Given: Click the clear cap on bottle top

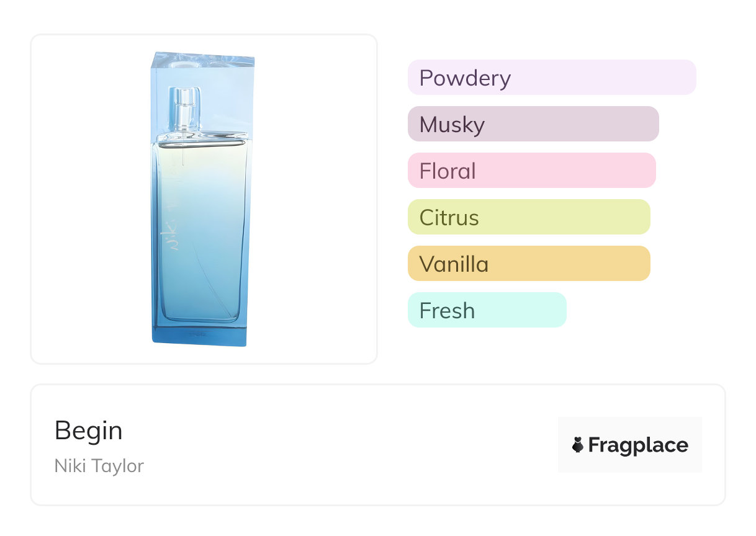Looking at the screenshot, I should [x=202, y=68].
